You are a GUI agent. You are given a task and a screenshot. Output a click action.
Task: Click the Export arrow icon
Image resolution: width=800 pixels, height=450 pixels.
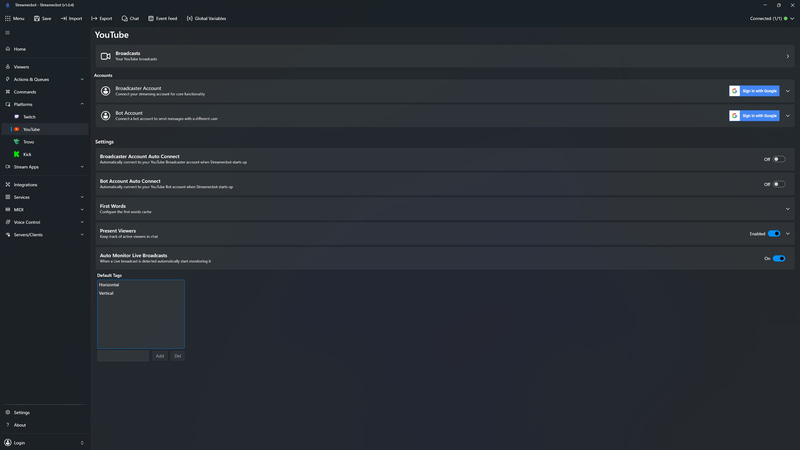pyautogui.click(x=94, y=18)
